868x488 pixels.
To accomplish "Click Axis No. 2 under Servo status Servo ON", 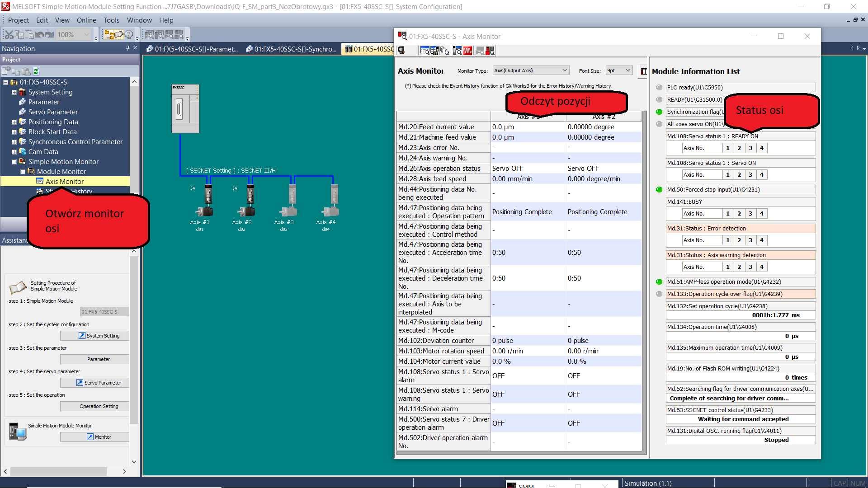I will 739,175.
